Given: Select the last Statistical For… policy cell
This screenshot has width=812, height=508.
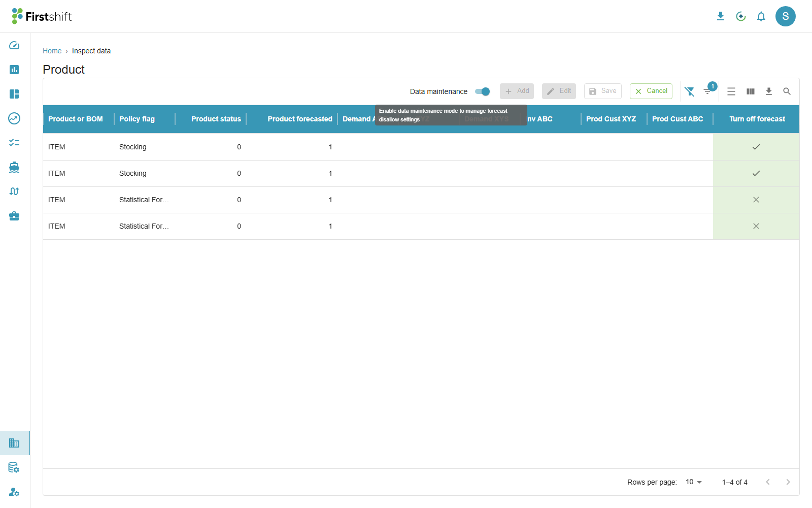Looking at the screenshot, I should 144,226.
